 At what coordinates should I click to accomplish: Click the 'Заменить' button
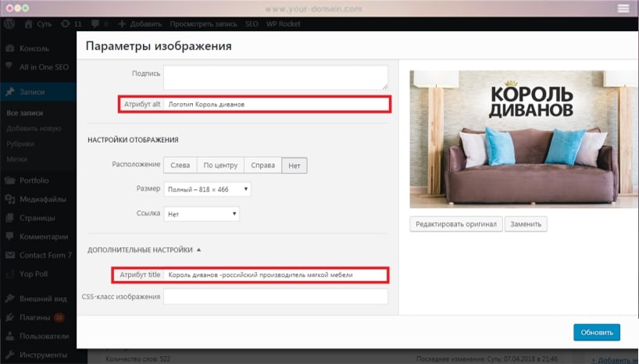pyautogui.click(x=526, y=224)
